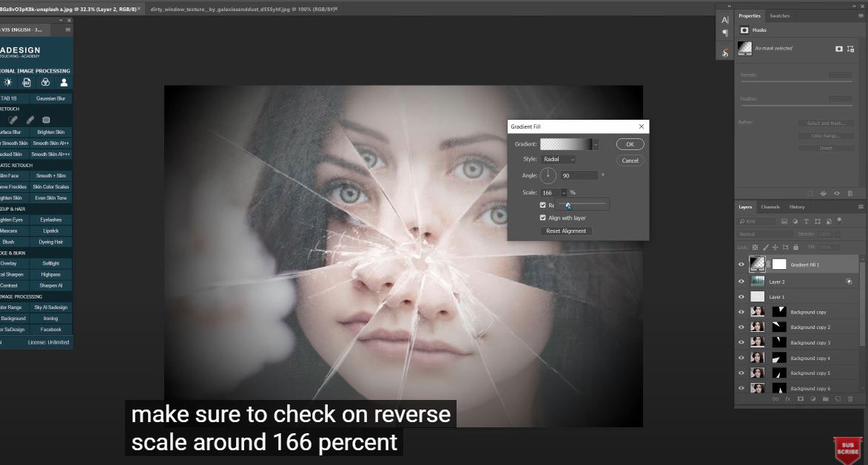Image resolution: width=868 pixels, height=465 pixels.
Task: Toggle Align with layer checkbox
Action: pyautogui.click(x=542, y=218)
